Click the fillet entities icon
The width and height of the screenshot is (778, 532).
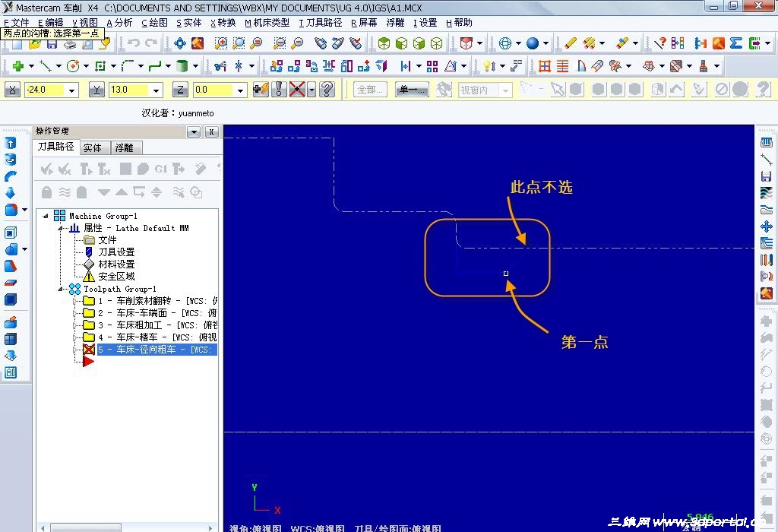(128, 66)
